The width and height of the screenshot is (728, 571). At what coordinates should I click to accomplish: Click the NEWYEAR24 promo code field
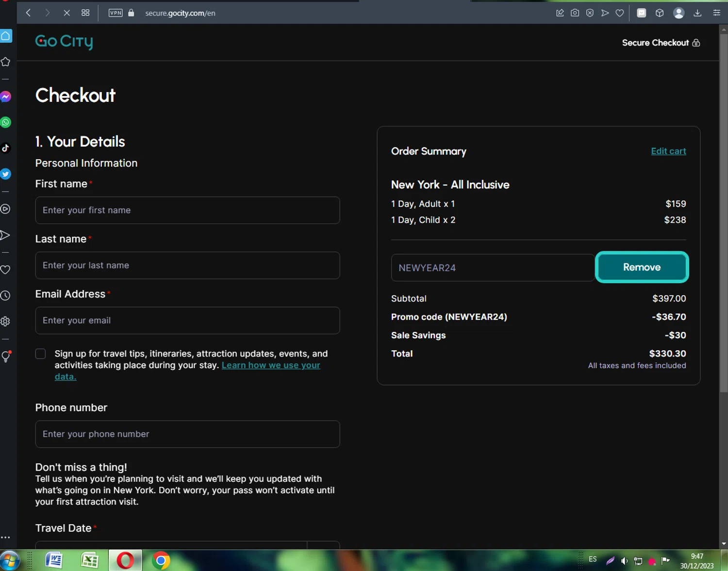click(x=493, y=267)
